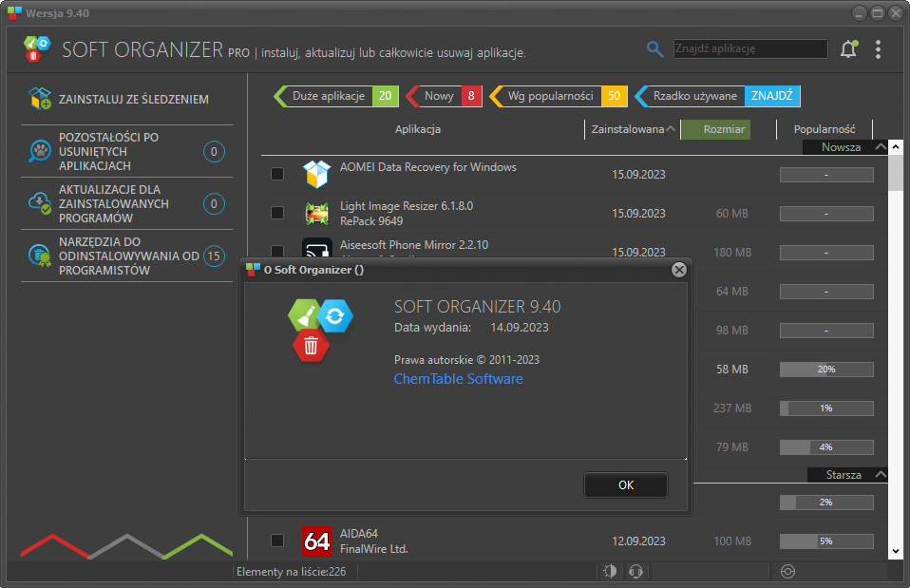
Task: Click the 20% popularity bar
Action: coord(826,370)
